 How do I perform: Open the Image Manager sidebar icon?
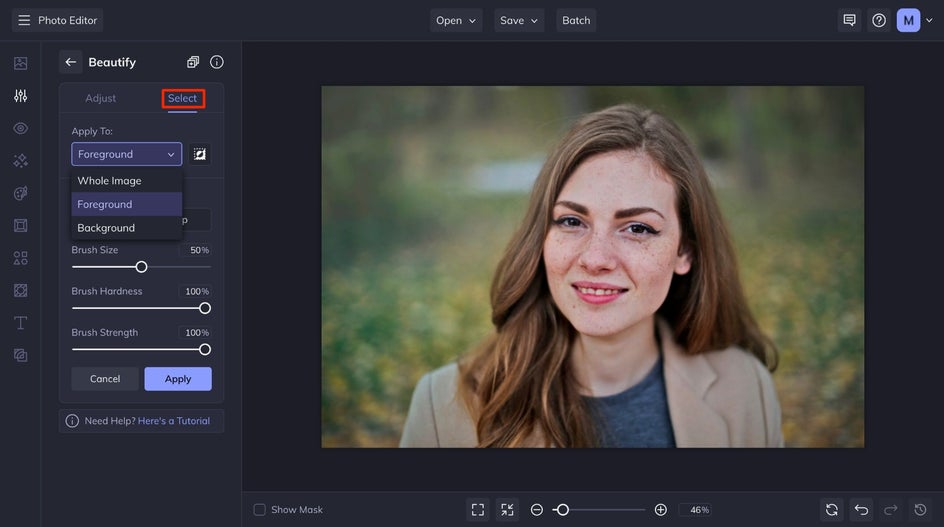[20, 63]
